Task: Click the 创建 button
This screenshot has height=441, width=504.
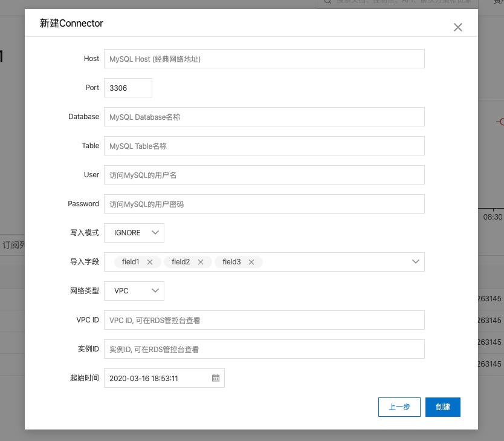Action: [443, 407]
